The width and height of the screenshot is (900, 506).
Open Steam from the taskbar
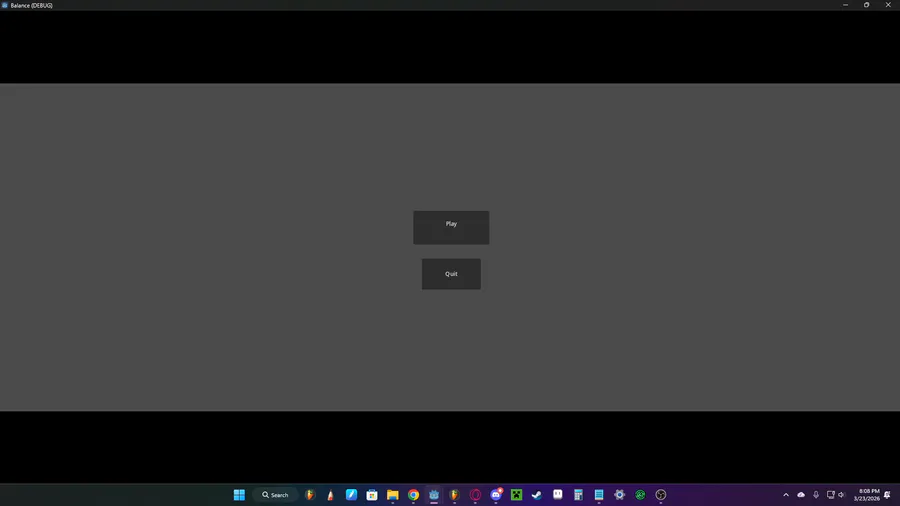click(x=537, y=495)
